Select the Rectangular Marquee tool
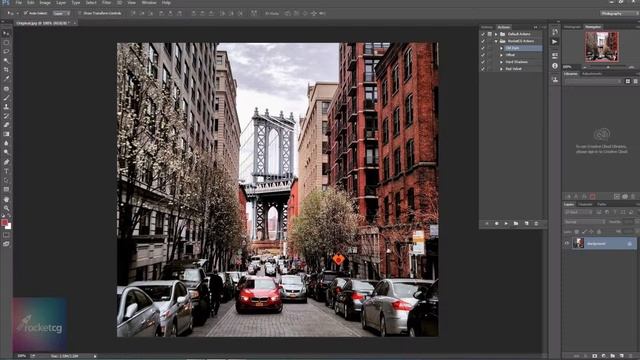Image resolution: width=640 pixels, height=360 pixels. (x=6, y=42)
